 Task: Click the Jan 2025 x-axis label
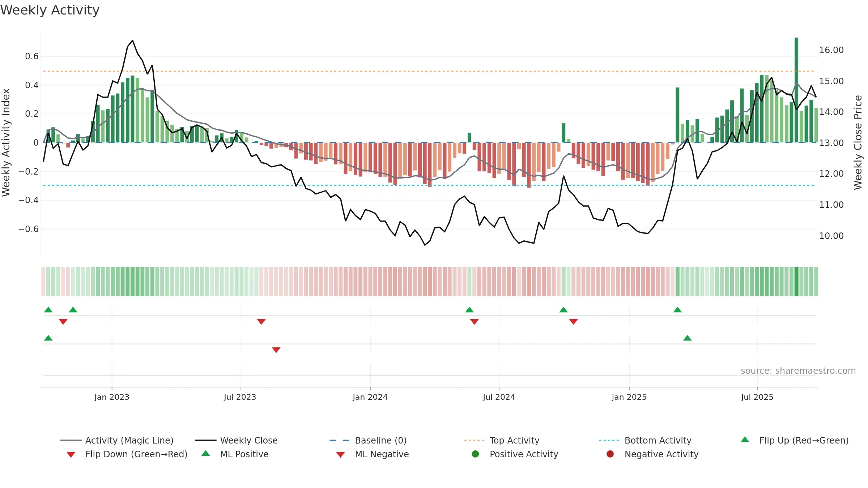pos(629,397)
